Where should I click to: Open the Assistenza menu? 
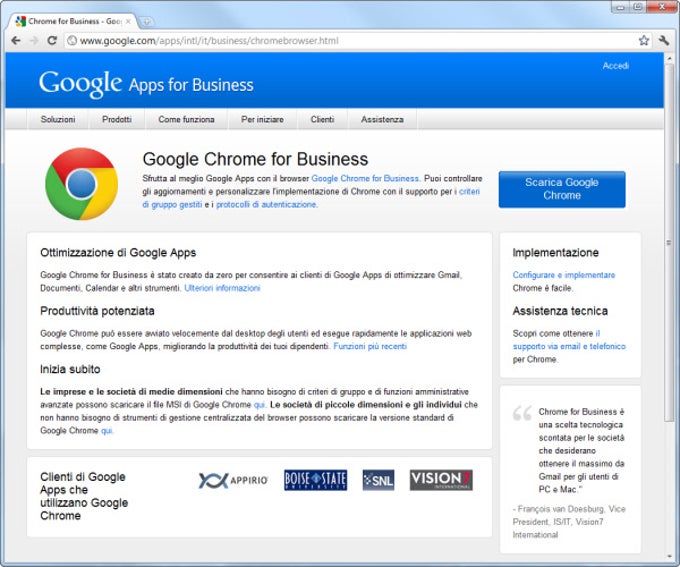[x=382, y=119]
